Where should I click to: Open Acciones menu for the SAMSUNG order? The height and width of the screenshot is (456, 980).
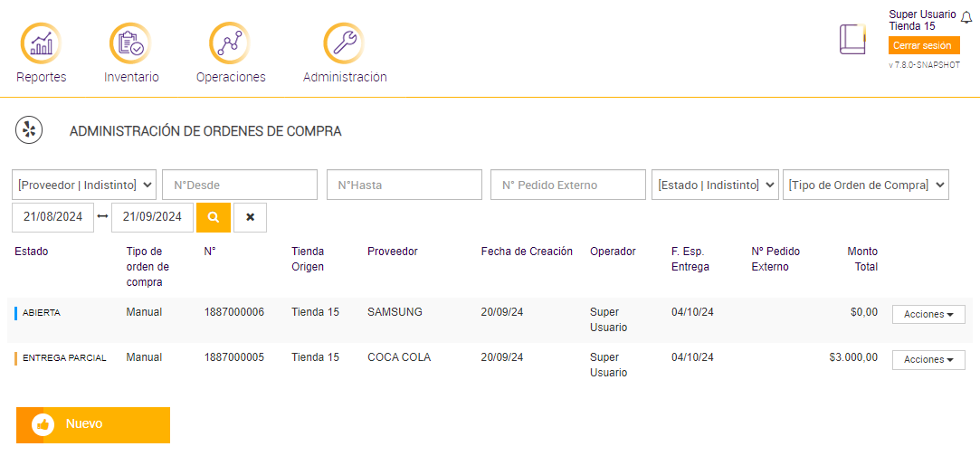(x=928, y=314)
